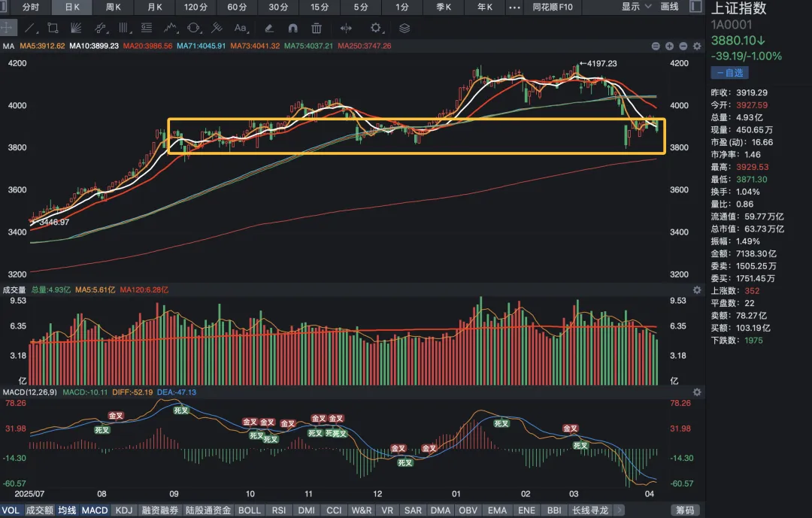Enable the BOLL indicator
The height and width of the screenshot is (518, 812).
click(249, 510)
